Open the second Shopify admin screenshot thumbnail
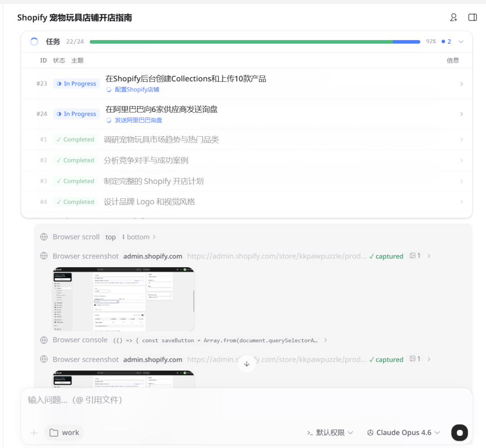 [x=123, y=379]
